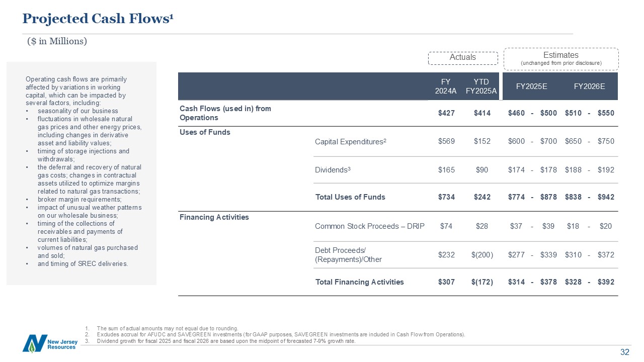Screen dimensions: 644x362
Task: Click the Financing Activities section heading
Action: (214, 218)
